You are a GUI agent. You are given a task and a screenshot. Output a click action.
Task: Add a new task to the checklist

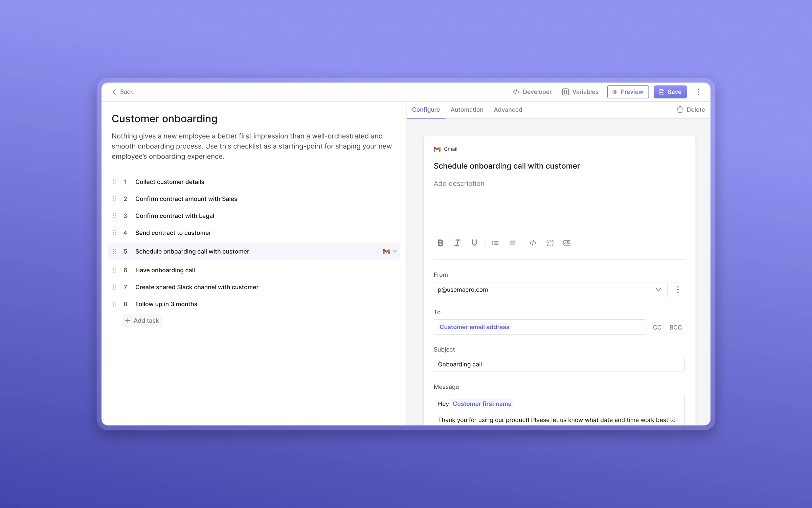point(142,320)
